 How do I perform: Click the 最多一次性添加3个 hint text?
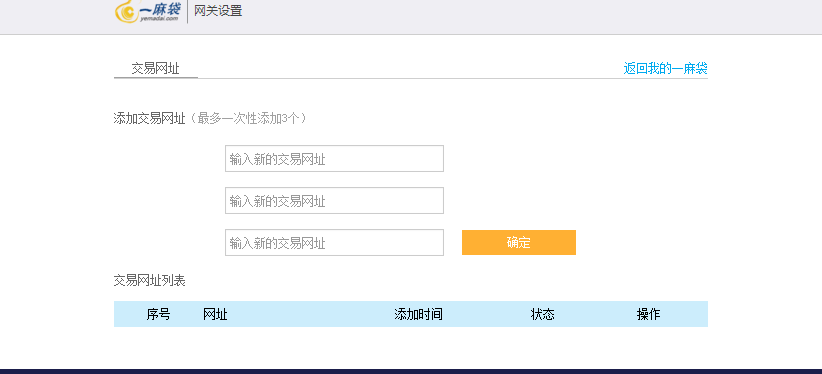point(248,118)
